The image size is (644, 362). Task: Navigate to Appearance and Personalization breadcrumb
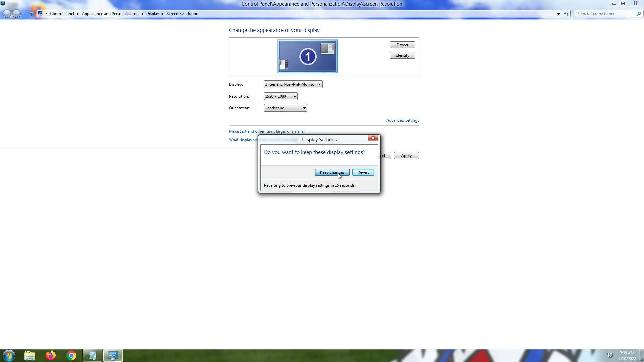110,14
